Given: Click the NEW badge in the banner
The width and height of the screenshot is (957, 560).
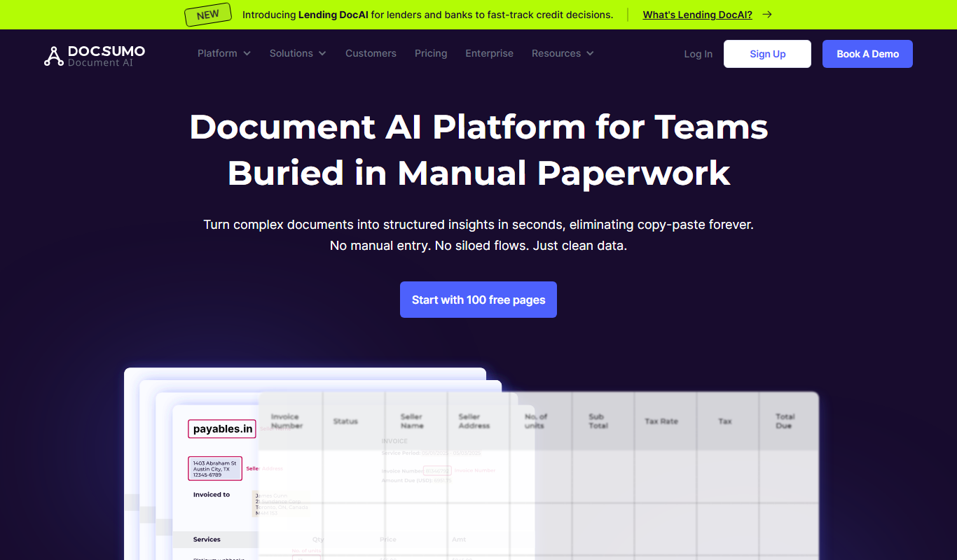Looking at the screenshot, I should point(208,15).
